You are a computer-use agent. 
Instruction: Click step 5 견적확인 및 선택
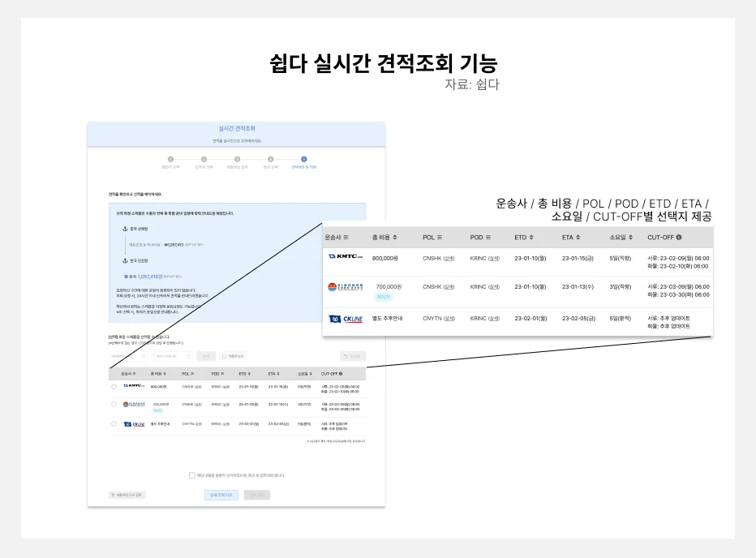303,159
